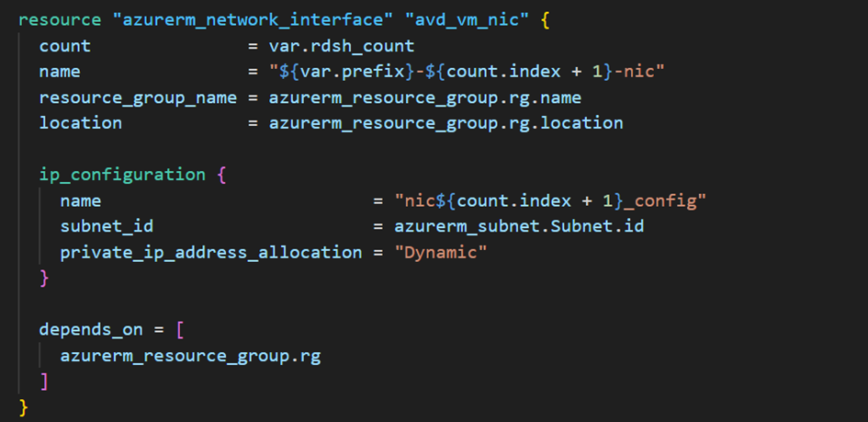Click the ip_configuration block name
The image size is (868, 422).
[x=121, y=174]
